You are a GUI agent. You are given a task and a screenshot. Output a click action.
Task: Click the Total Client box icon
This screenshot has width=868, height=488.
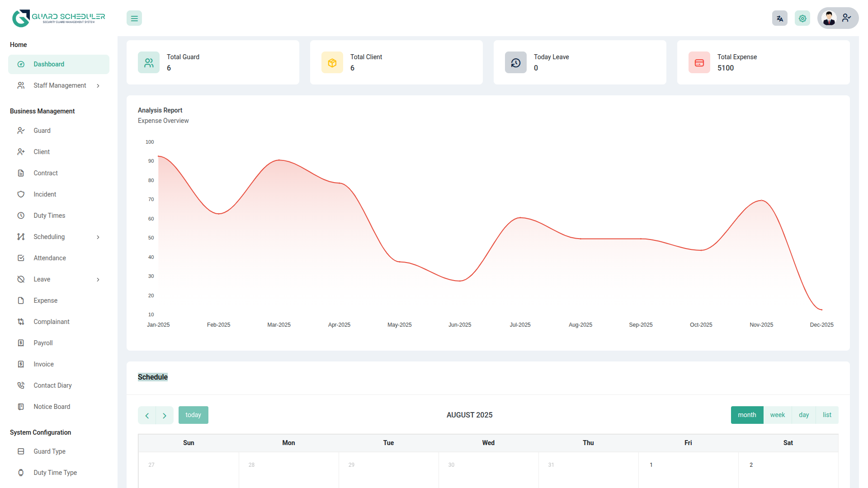coord(332,63)
